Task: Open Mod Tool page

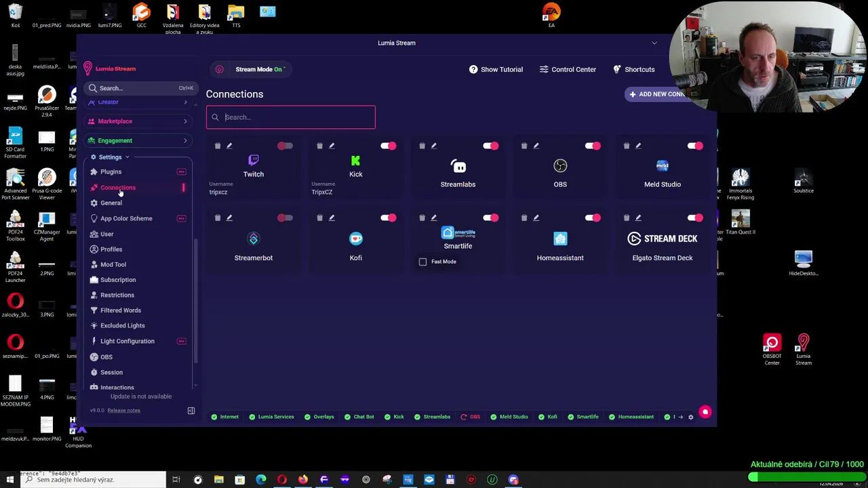Action: pyautogui.click(x=113, y=265)
